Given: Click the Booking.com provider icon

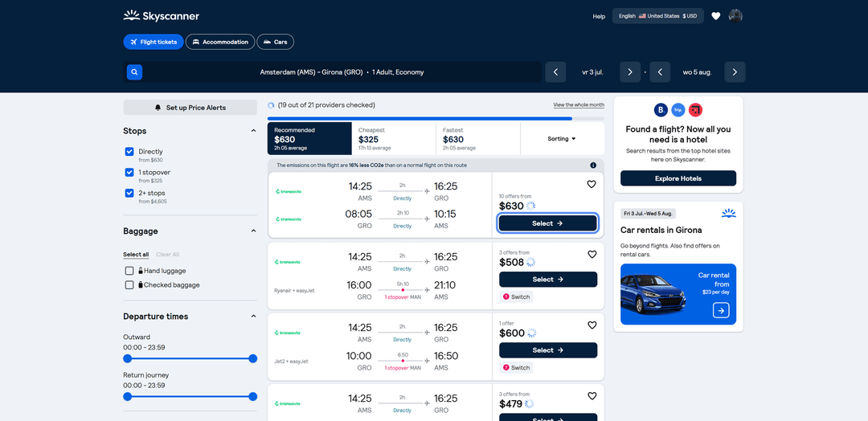Looking at the screenshot, I should point(661,110).
